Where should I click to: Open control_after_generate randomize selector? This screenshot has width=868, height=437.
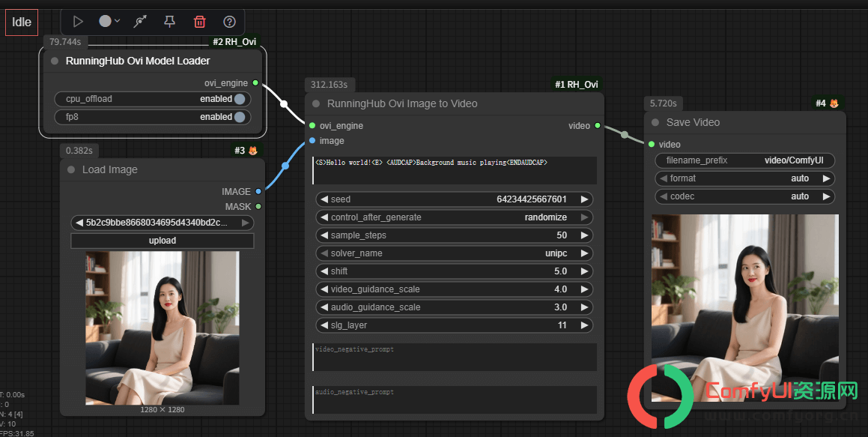[x=455, y=217]
